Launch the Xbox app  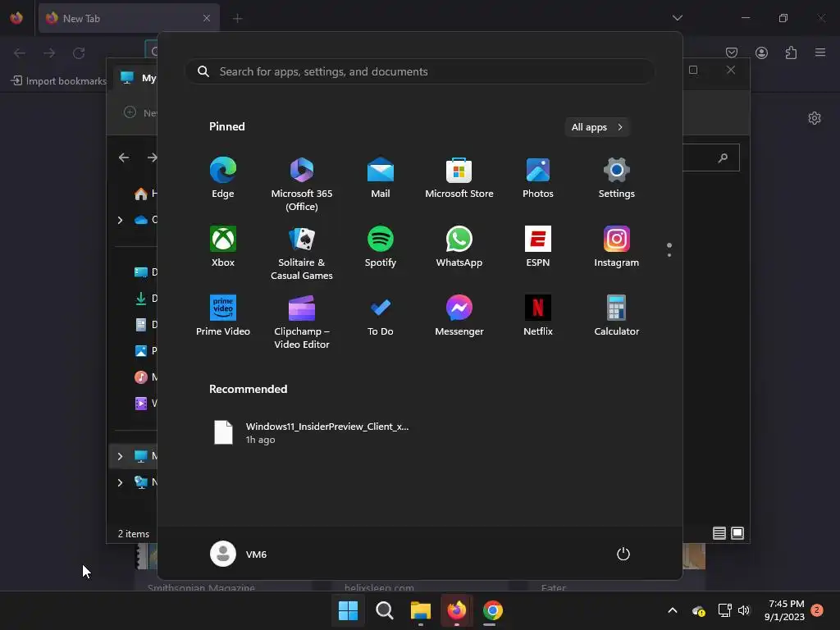coord(223,247)
